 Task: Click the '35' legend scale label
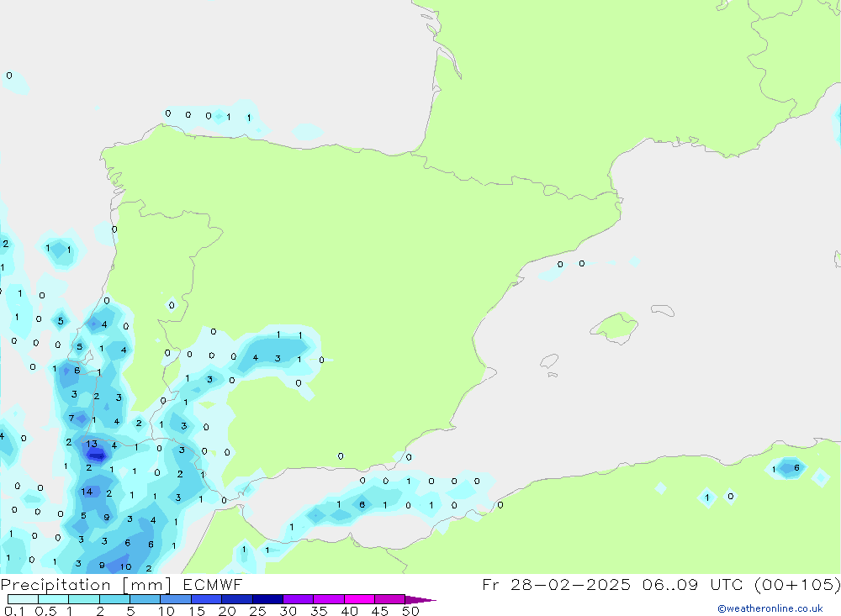pos(319,611)
